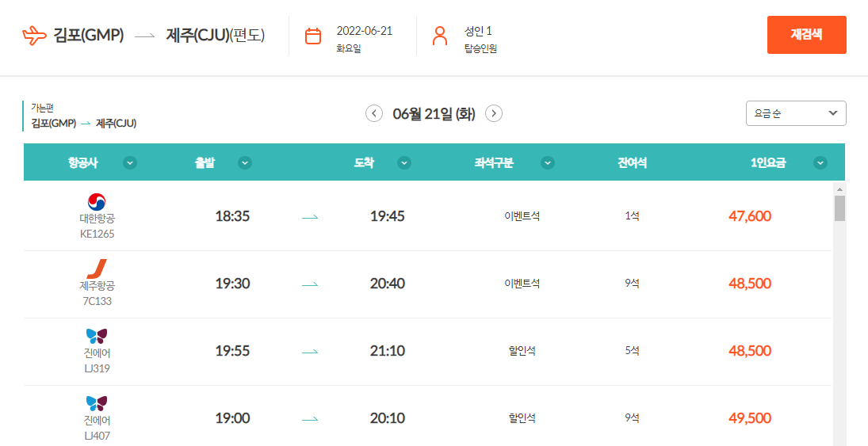Select the 48,500 fare for 7C133
The width and height of the screenshot is (868, 446).
coord(750,284)
